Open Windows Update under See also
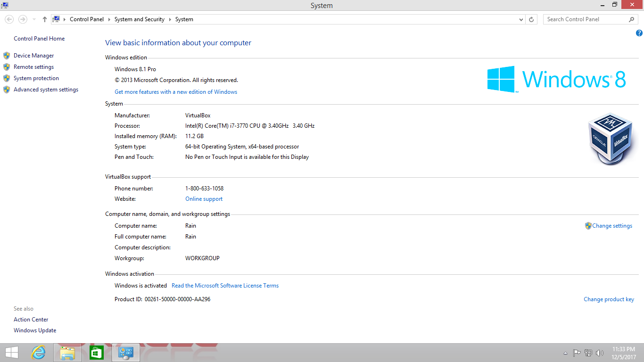 point(35,330)
